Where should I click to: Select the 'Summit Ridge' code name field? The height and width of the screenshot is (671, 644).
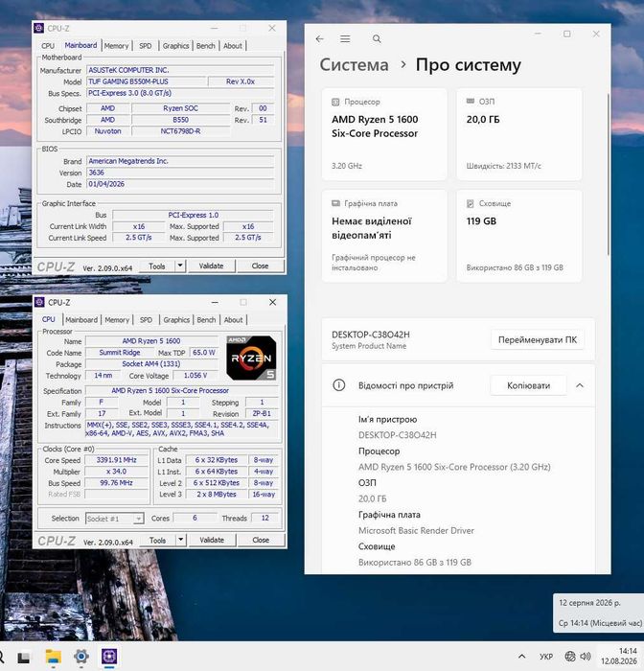coord(120,353)
